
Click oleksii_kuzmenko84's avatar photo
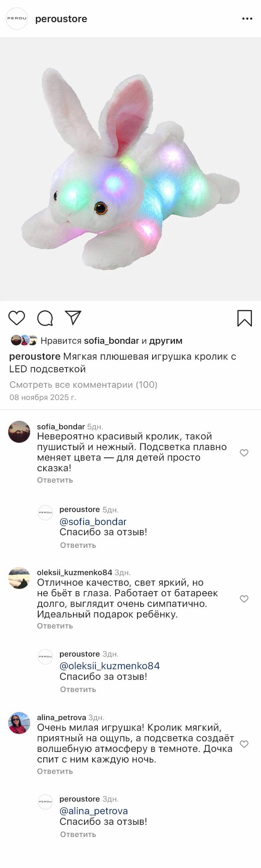point(19,578)
